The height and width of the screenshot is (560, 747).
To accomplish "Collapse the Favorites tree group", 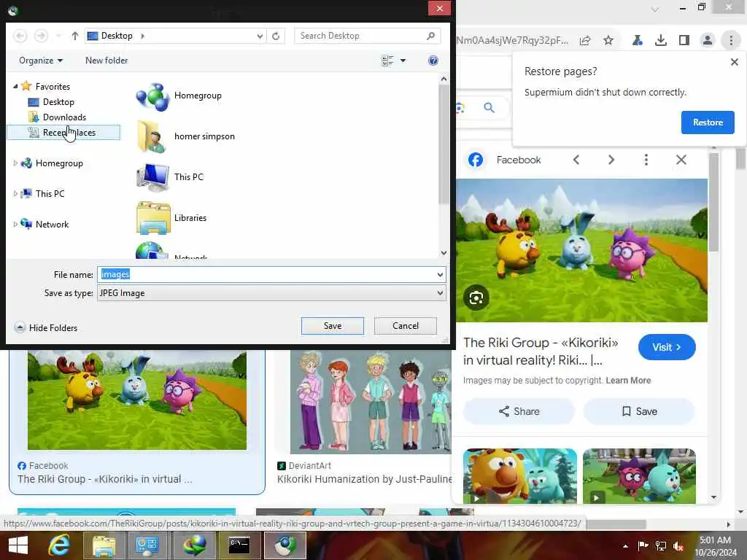I will (15, 86).
